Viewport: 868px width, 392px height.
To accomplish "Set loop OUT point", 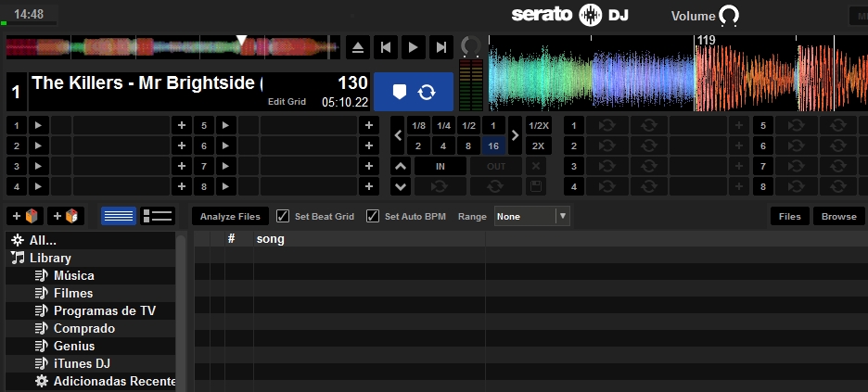I will point(496,166).
